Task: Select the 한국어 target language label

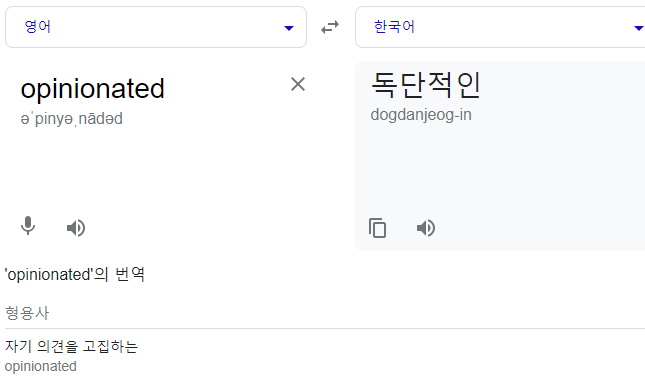Action: [394, 27]
